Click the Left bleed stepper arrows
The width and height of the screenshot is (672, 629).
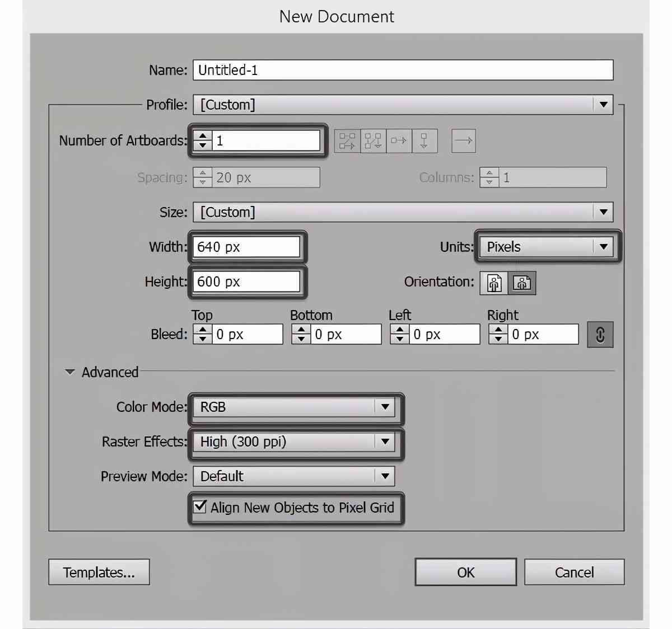click(399, 334)
